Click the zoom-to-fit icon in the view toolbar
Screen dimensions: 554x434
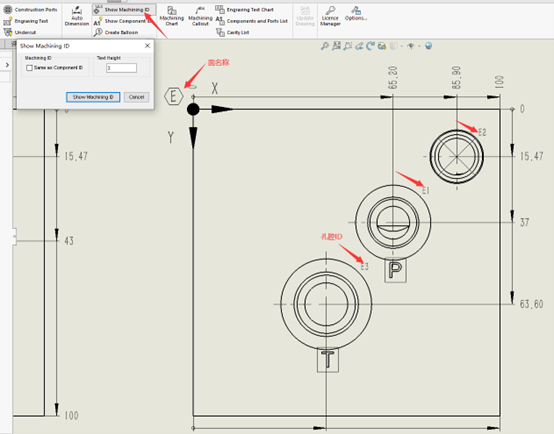[x=325, y=46]
